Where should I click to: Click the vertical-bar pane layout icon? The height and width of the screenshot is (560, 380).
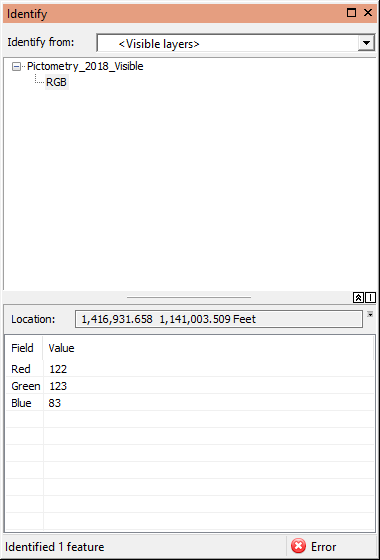(370, 298)
